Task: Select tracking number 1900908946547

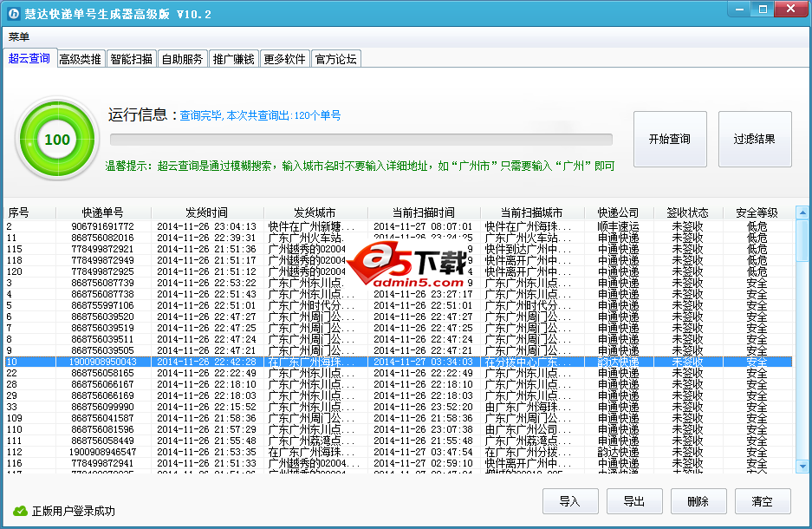Action: (102, 452)
